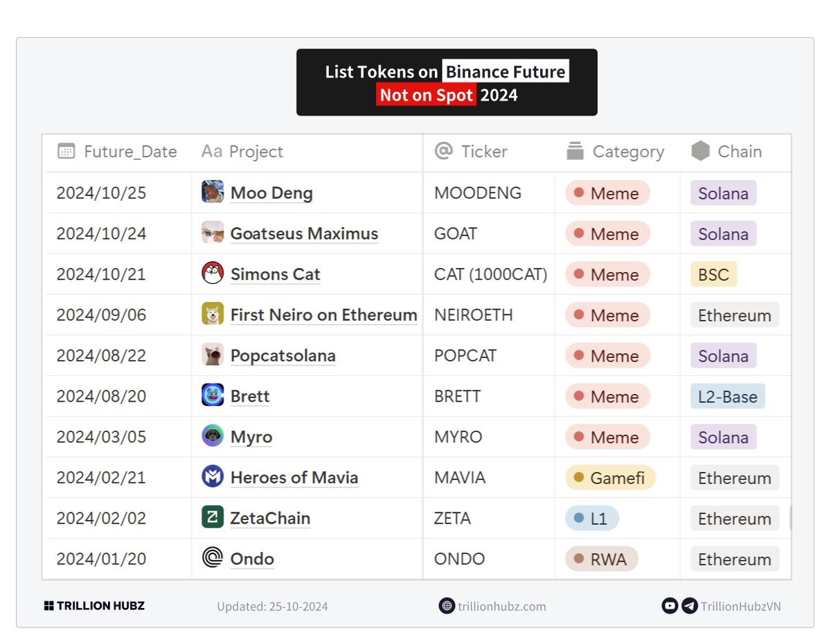
Task: Click the Solana tag in Popcatsolana row
Action: coord(723,356)
